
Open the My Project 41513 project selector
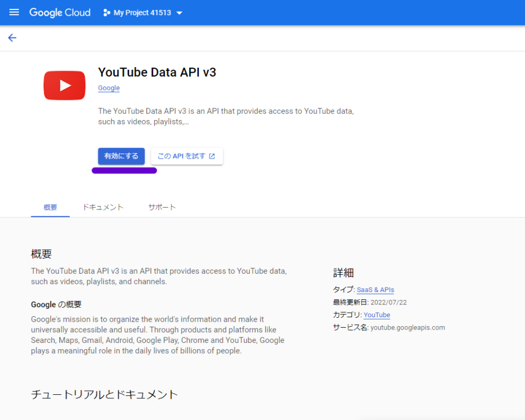[x=142, y=12]
